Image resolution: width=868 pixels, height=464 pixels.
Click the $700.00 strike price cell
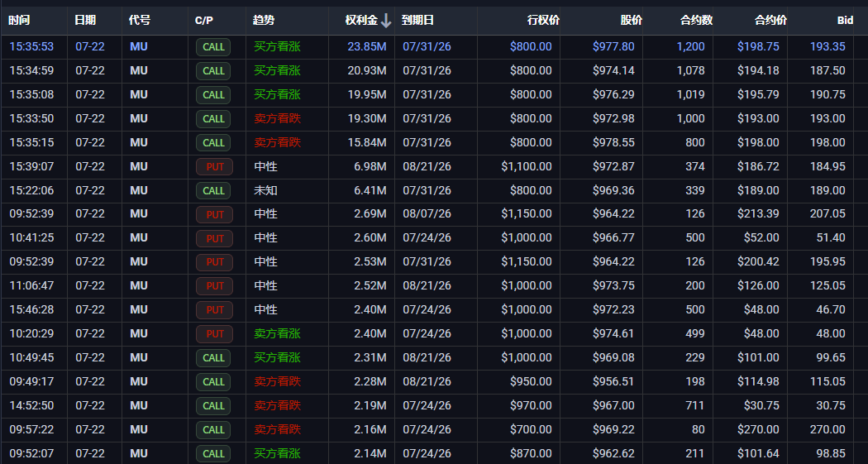[x=531, y=429]
